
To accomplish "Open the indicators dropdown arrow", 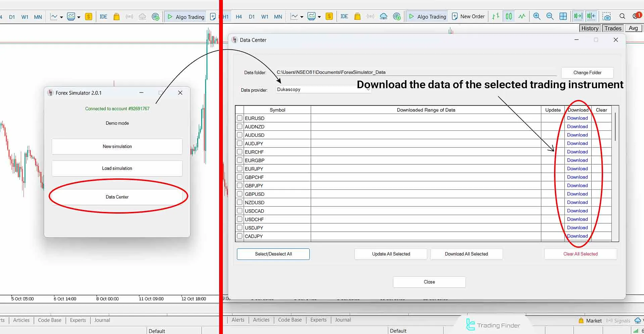I will pyautogui.click(x=302, y=16).
